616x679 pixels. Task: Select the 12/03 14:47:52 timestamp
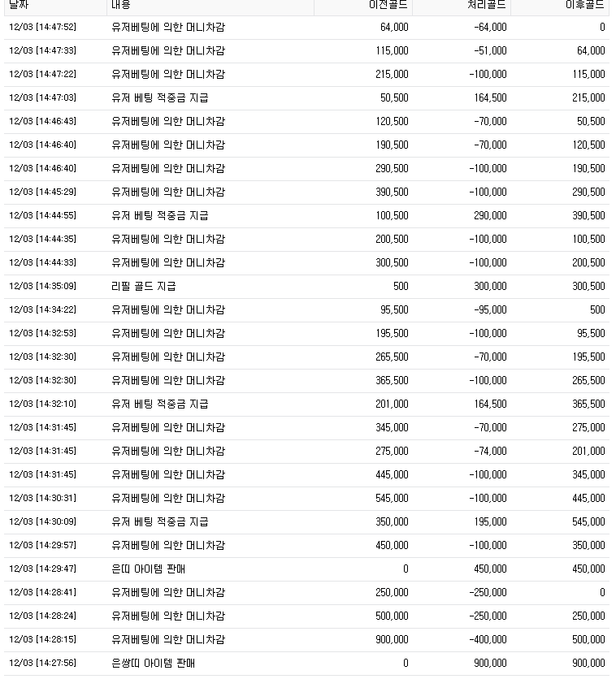[42, 27]
